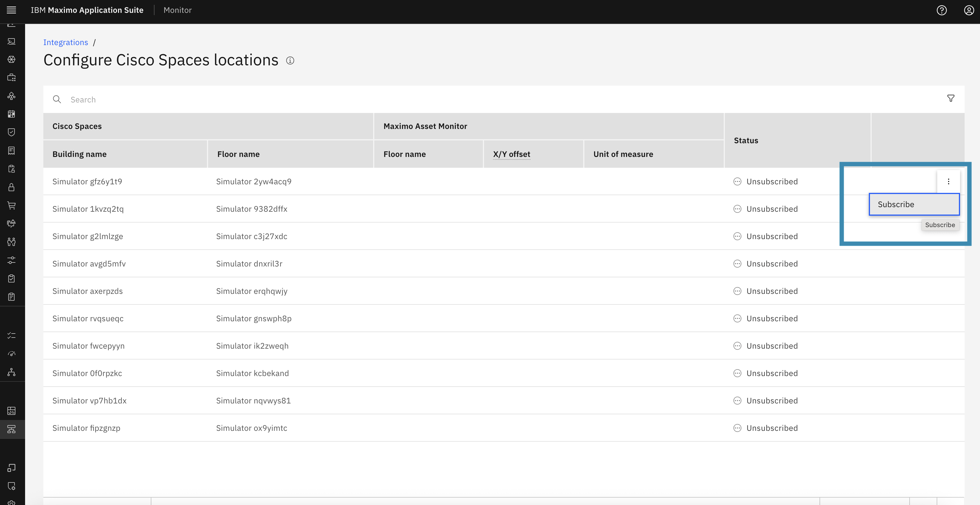This screenshot has height=505, width=980.
Task: Open the clipboard-lock sidebar icon
Action: coord(11,169)
